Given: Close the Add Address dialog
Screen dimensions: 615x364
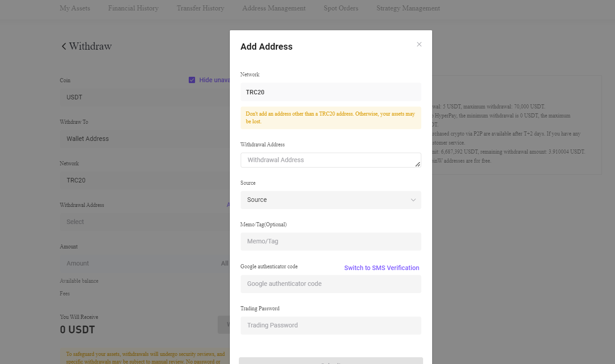Looking at the screenshot, I should click(x=419, y=44).
